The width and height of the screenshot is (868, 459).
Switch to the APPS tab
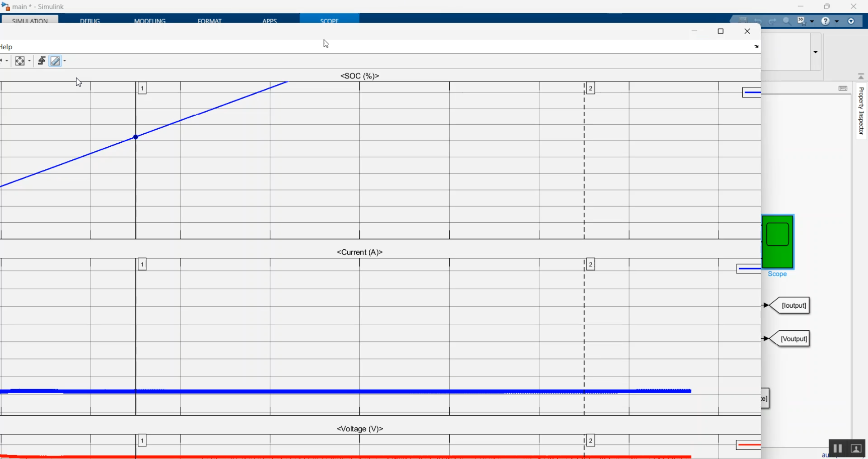(270, 21)
